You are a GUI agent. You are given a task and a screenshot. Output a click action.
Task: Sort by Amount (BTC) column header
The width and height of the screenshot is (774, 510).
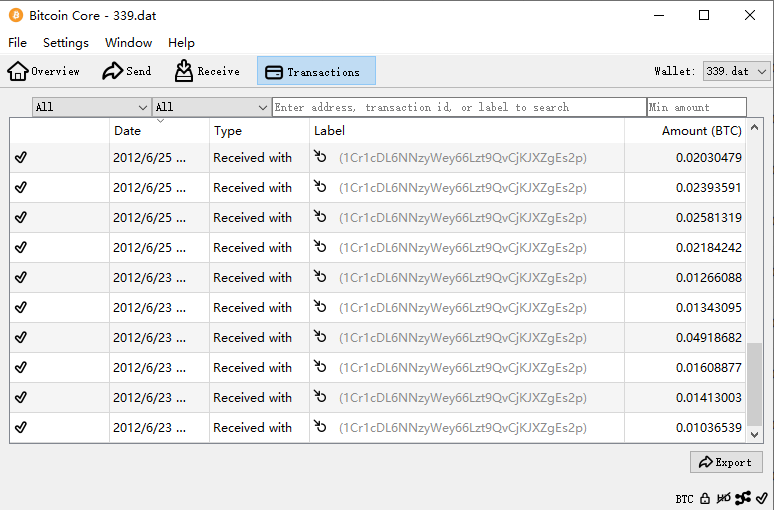[x=700, y=131]
